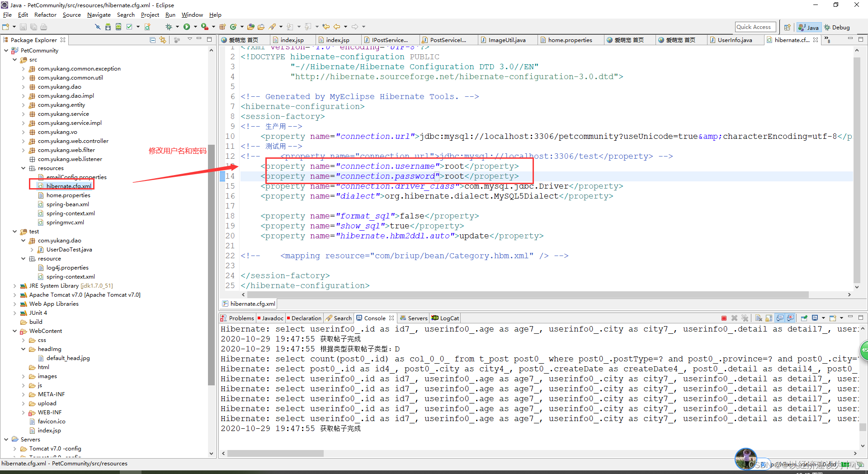The width and height of the screenshot is (868, 474).
Task: Pin the Console view
Action: tap(803, 318)
